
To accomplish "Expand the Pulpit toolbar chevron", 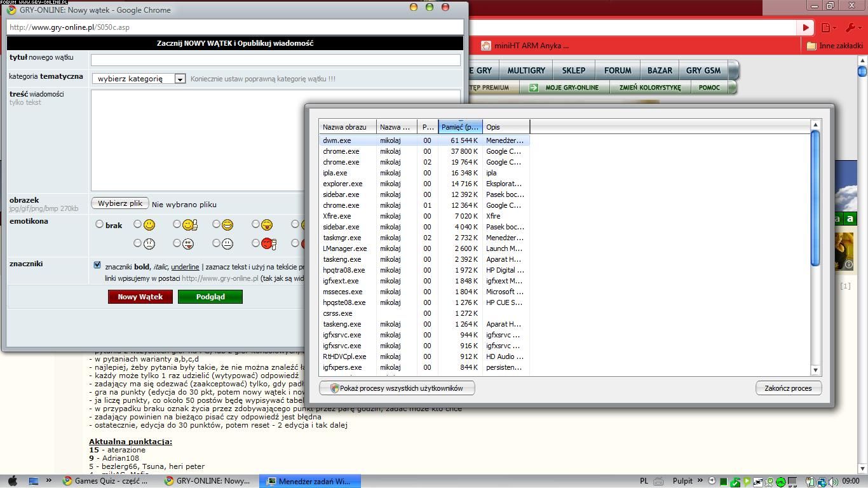I will 700,480.
